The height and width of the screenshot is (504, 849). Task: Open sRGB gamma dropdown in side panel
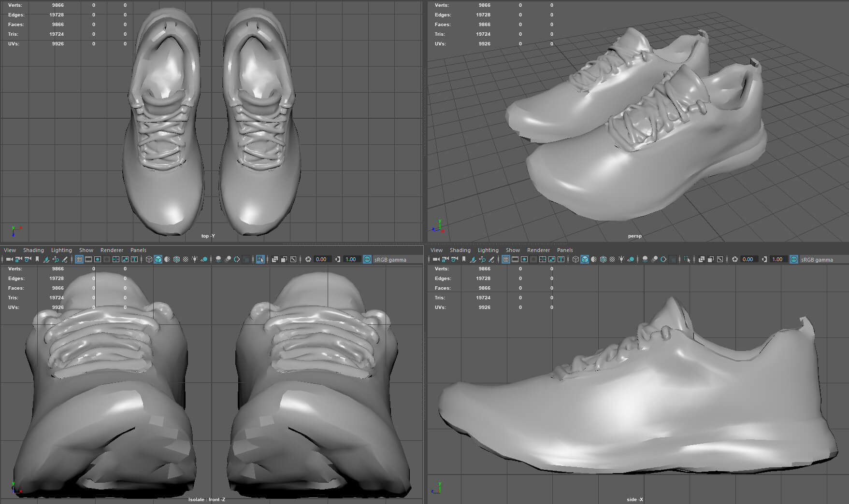pos(817,260)
